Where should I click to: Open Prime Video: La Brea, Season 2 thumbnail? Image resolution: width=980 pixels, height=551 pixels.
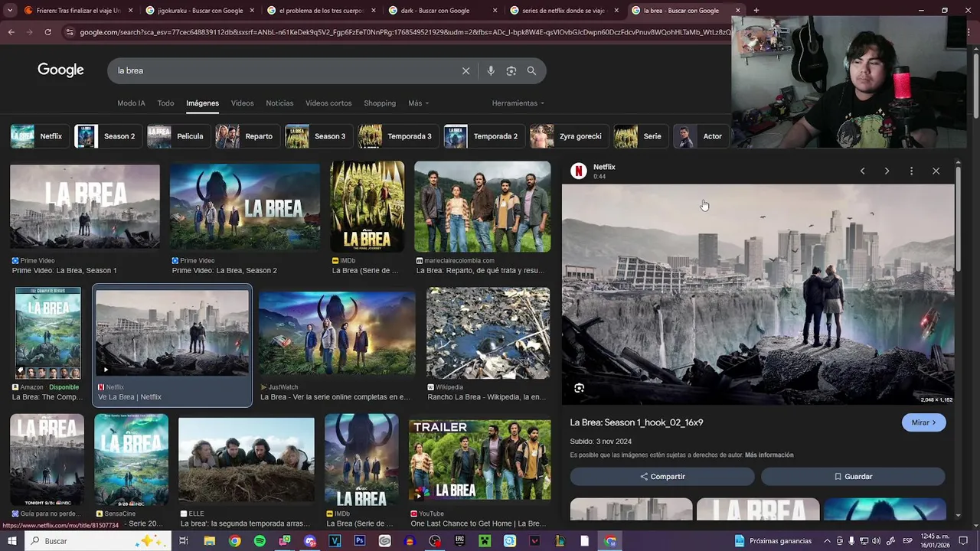pos(245,207)
